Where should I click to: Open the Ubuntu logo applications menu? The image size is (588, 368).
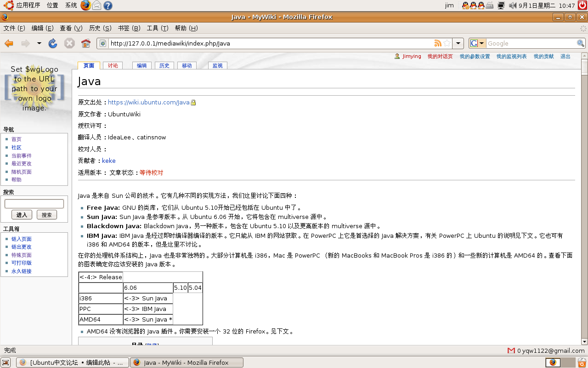pyautogui.click(x=8, y=6)
